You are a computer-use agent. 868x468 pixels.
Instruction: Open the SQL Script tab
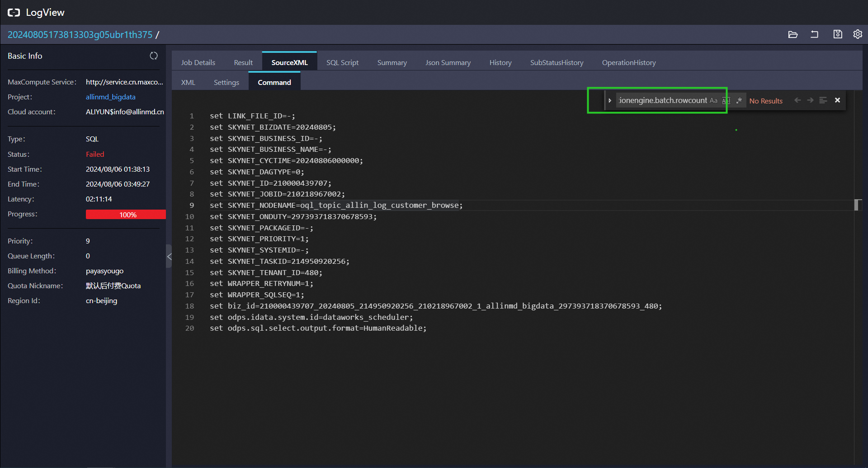pos(342,62)
